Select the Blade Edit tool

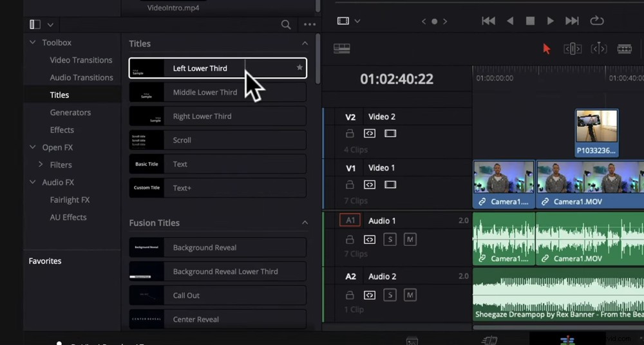click(624, 49)
